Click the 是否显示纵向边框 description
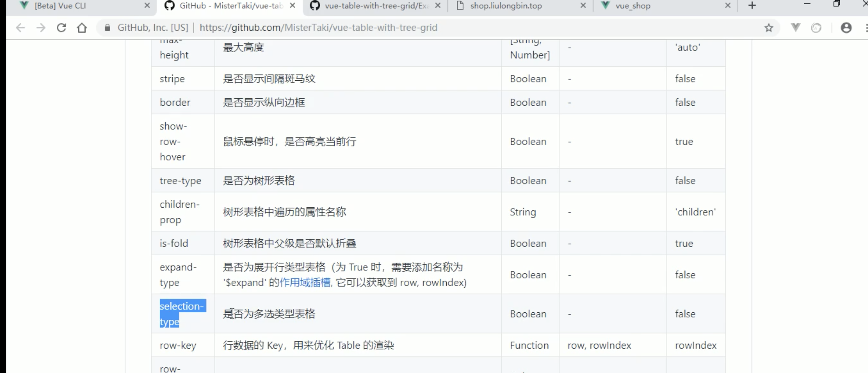 click(x=264, y=102)
